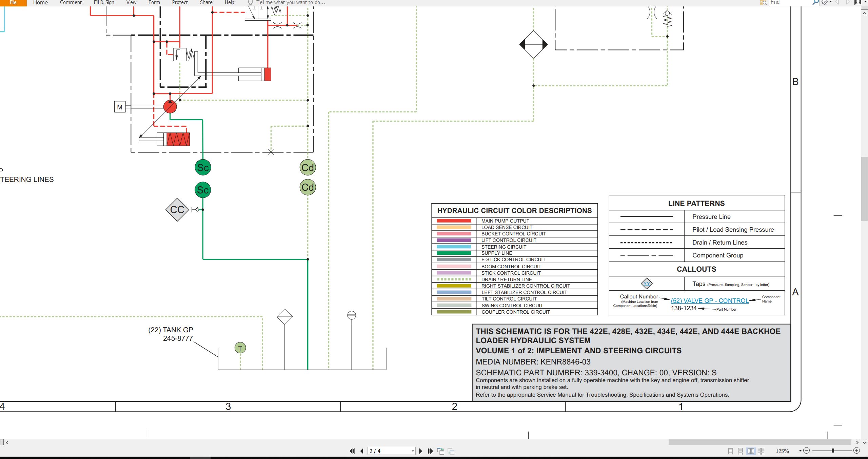Click the previous view icon in status bar
This screenshot has height=459, width=868.
click(x=441, y=451)
